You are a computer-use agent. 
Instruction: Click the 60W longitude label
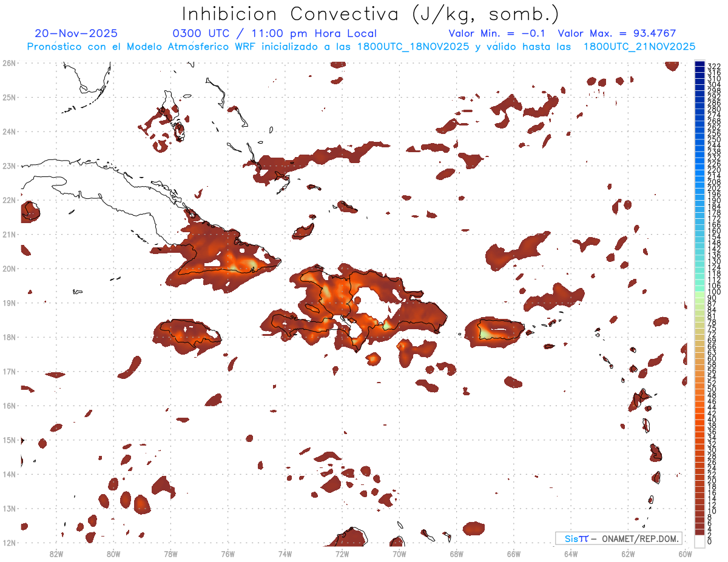[686, 553]
